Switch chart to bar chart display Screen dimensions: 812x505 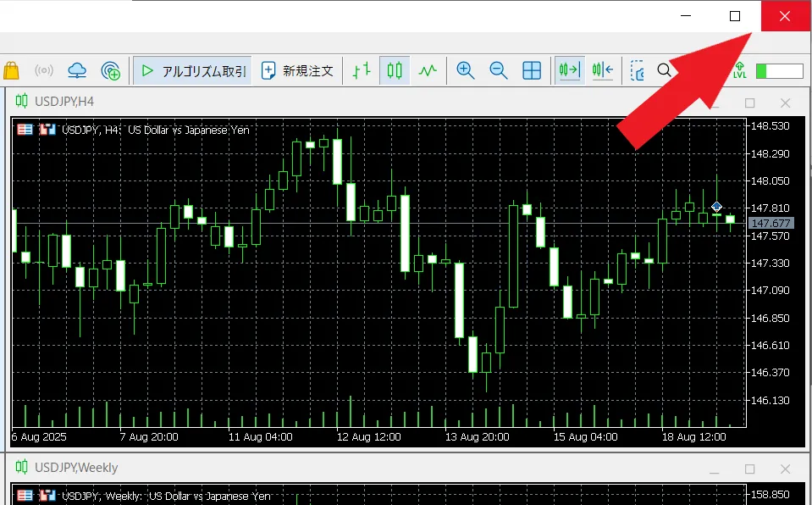pyautogui.click(x=362, y=70)
